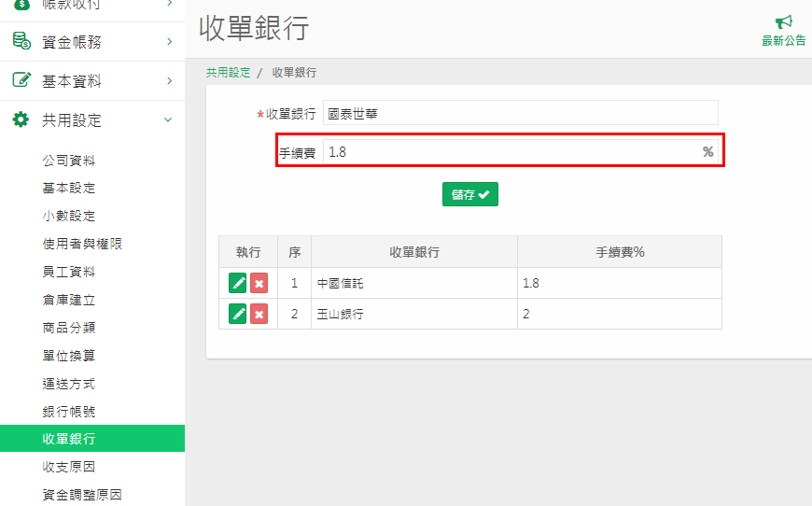The image size is (812, 506).
Task: Click the megaphone 最新公告 icon
Action: coord(783,21)
